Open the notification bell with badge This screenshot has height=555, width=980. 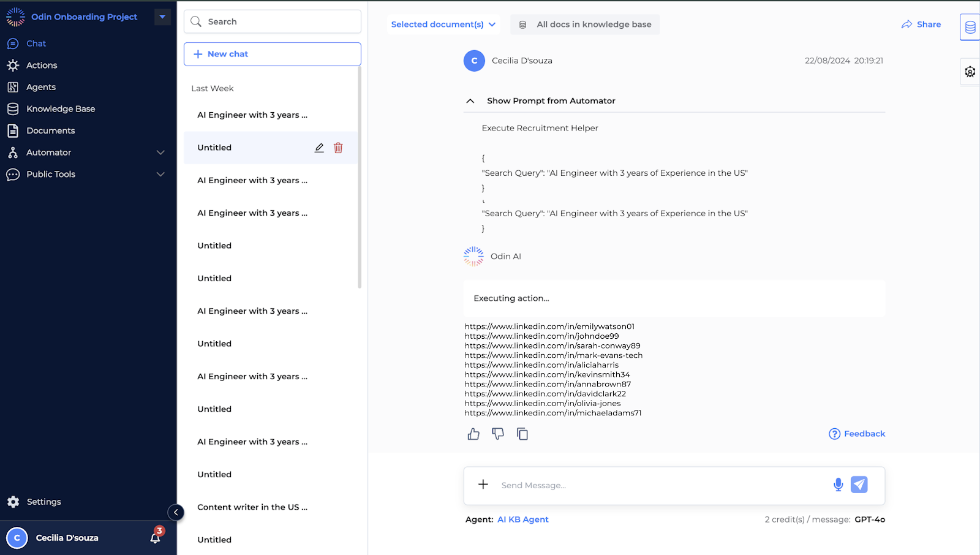pos(155,538)
